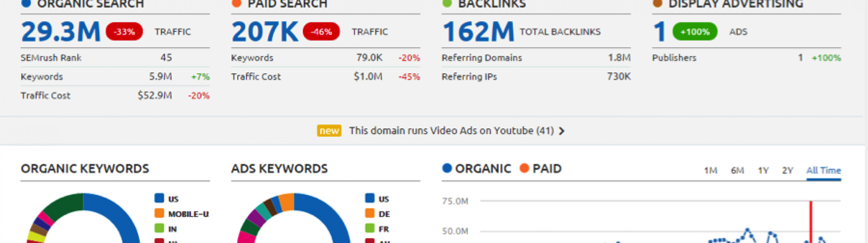Open the ADS KEYWORDS section heading
Screen dimensions: 868x243
[x=279, y=168]
